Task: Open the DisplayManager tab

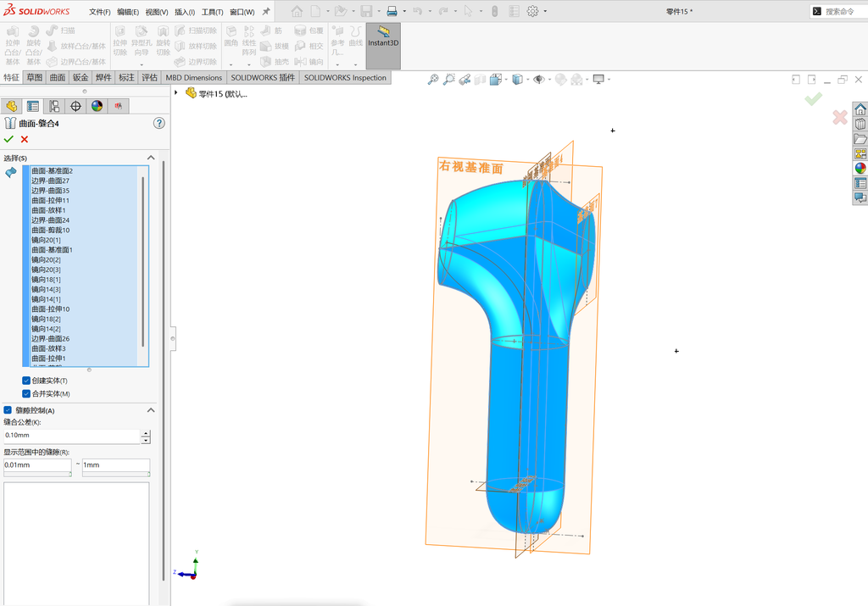Action: (x=97, y=106)
